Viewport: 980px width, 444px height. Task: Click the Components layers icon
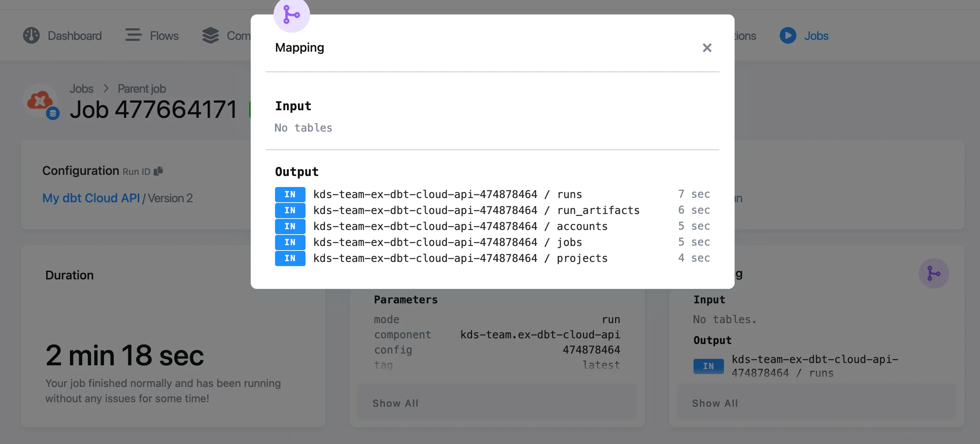(x=210, y=35)
